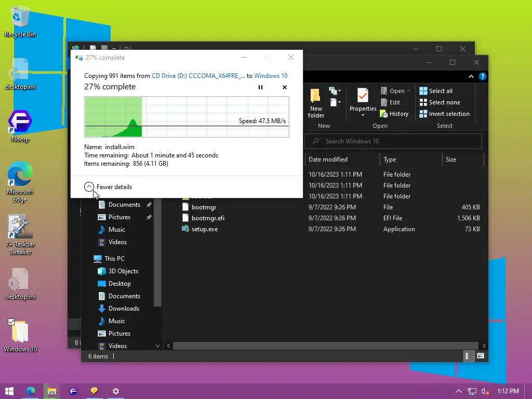This screenshot has width=532, height=399.
Task: Open Floorp from the taskbar
Action: (x=73, y=391)
